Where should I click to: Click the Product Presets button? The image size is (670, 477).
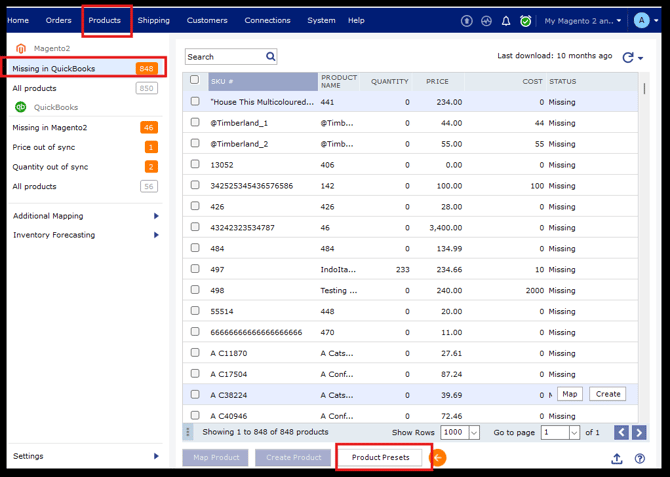(x=380, y=457)
